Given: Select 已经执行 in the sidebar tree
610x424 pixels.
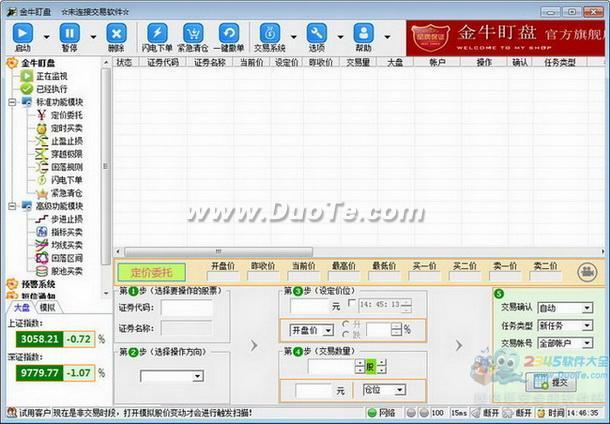Looking at the screenshot, I should pos(52,89).
